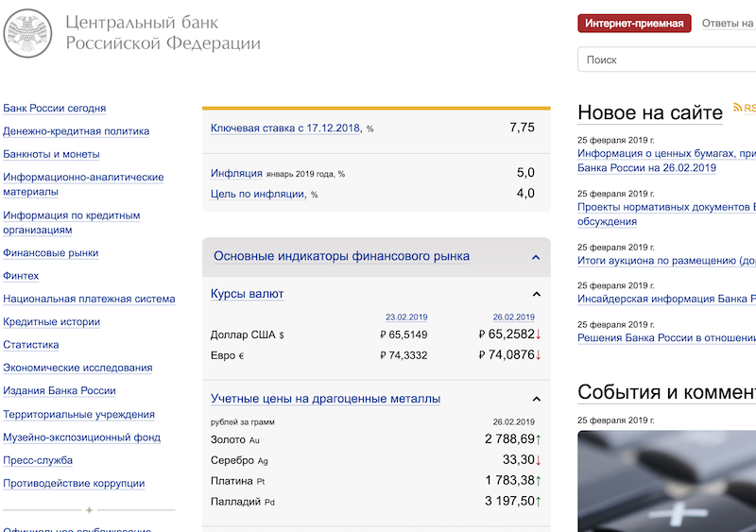Viewport: 756px width, 532px height.
Task: Open Учетные цены на драгоценные металлы link
Action: click(325, 399)
